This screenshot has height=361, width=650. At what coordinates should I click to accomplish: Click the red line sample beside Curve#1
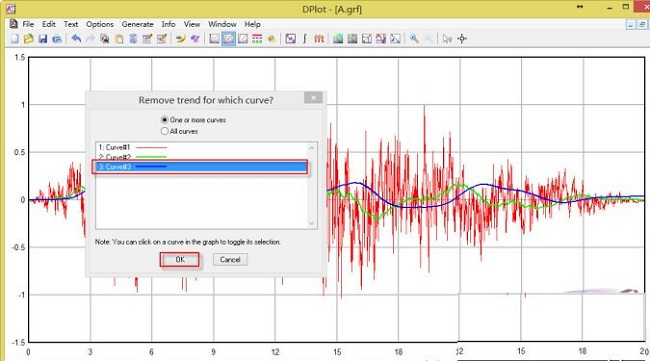[151, 147]
